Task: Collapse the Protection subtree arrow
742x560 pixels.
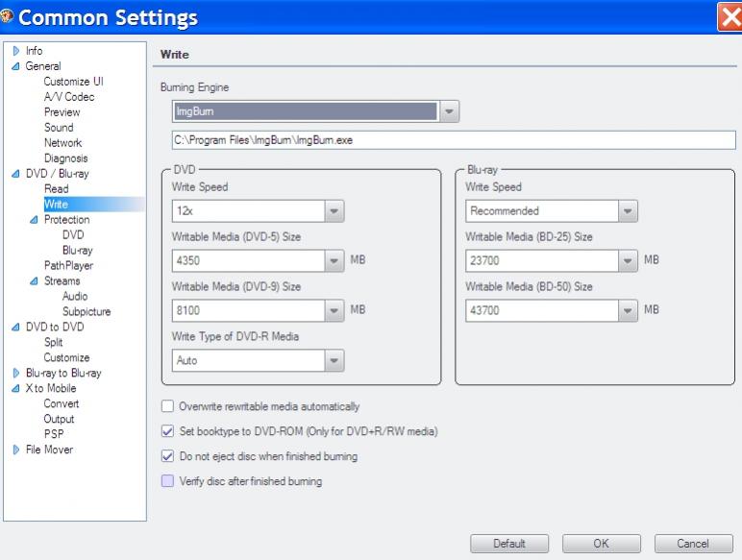Action: [34, 219]
